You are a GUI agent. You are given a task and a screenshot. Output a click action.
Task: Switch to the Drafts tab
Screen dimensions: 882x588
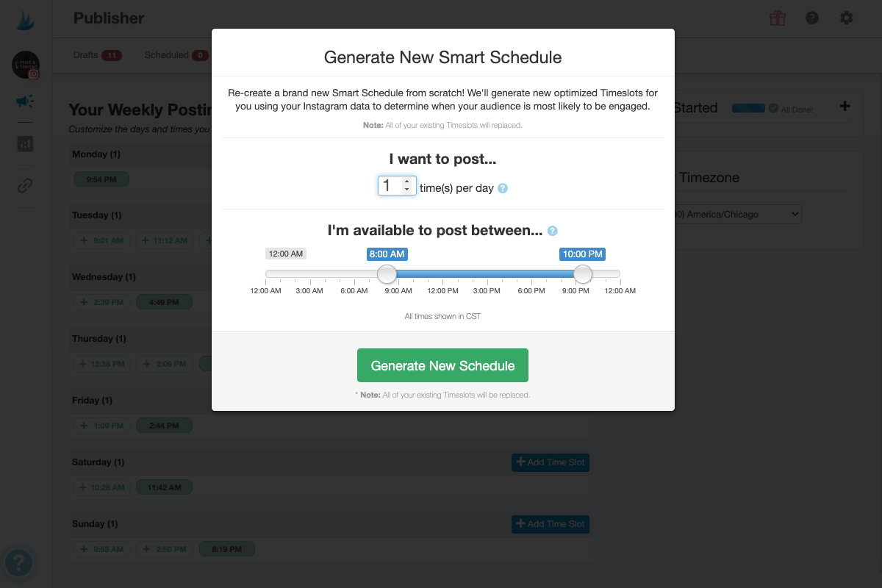click(x=86, y=55)
